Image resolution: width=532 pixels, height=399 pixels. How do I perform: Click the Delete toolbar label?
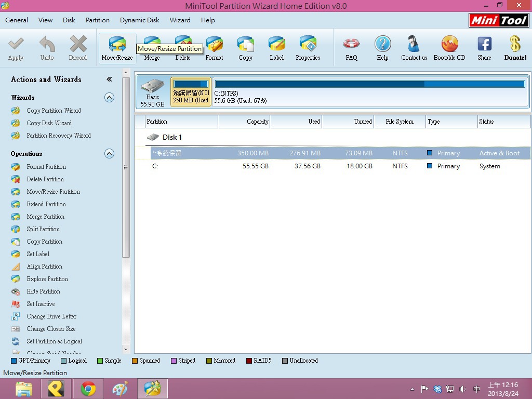(x=183, y=58)
